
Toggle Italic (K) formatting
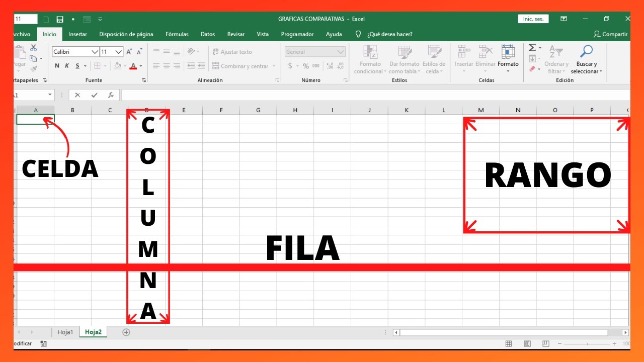[x=67, y=66]
